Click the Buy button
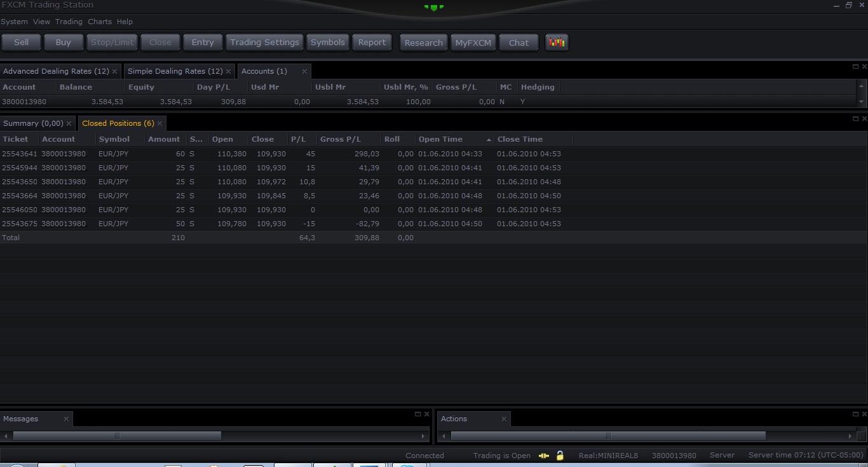 64,43
